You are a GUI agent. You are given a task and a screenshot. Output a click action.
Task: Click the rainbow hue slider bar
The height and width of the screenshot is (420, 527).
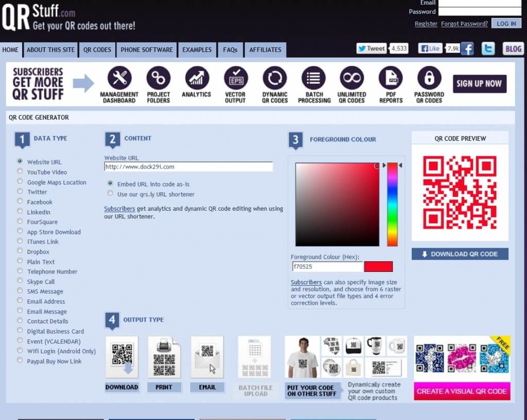(x=392, y=205)
